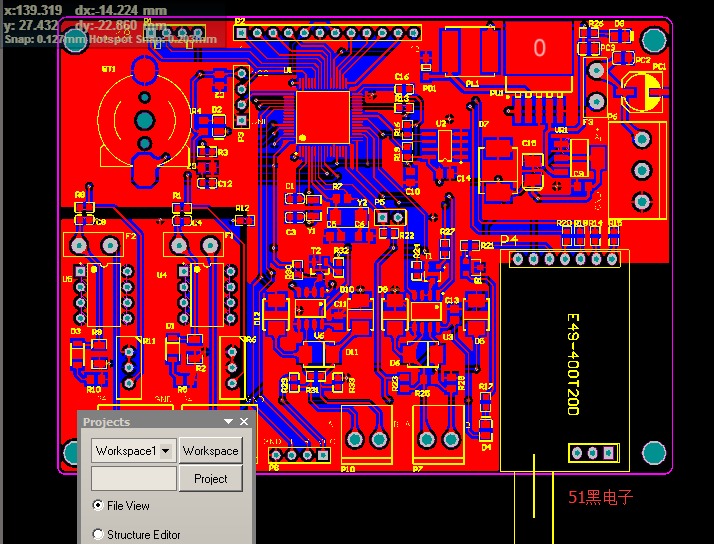The height and width of the screenshot is (544, 714).
Task: Click the P4 header designator
Action: tap(509, 240)
